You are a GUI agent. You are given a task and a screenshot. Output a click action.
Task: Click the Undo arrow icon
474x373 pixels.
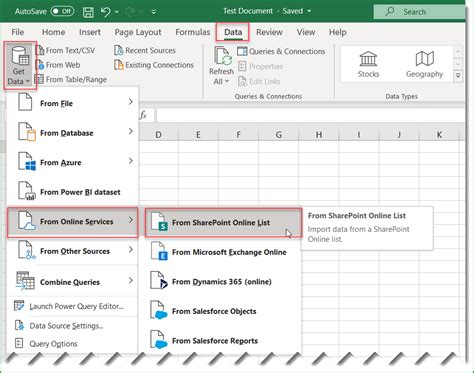point(106,12)
